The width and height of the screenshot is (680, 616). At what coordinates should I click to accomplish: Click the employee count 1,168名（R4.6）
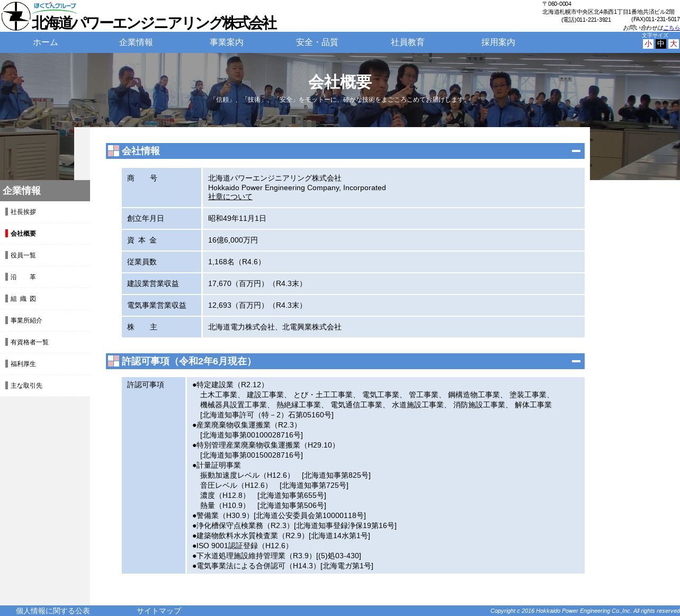[236, 262]
